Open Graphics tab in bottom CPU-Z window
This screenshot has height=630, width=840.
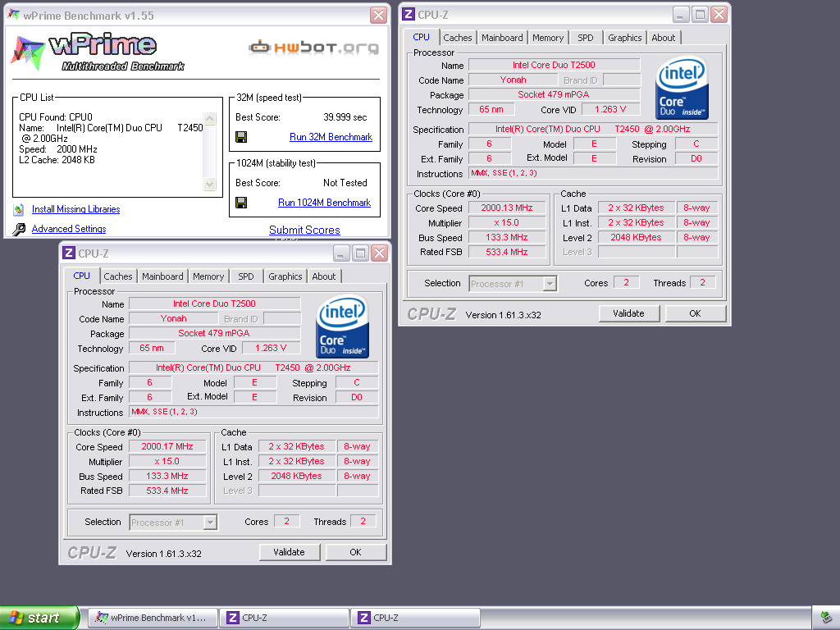click(x=285, y=276)
